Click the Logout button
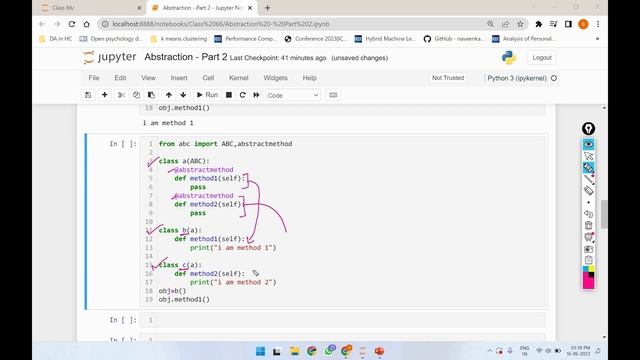 (542, 58)
